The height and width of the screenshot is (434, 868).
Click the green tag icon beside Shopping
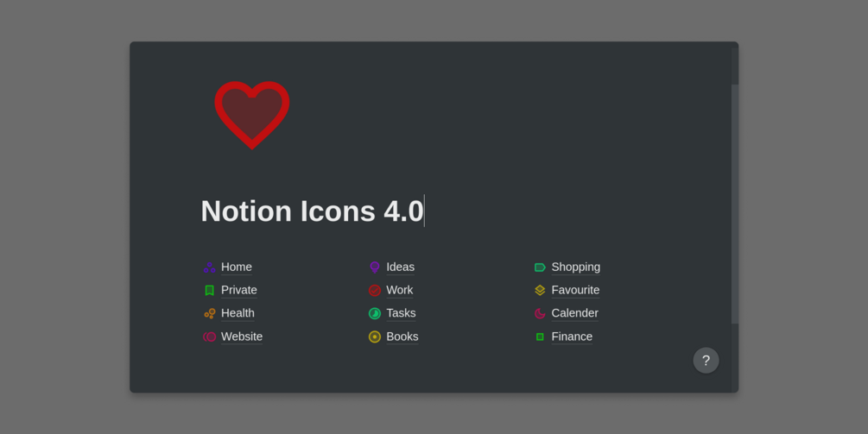click(x=540, y=267)
